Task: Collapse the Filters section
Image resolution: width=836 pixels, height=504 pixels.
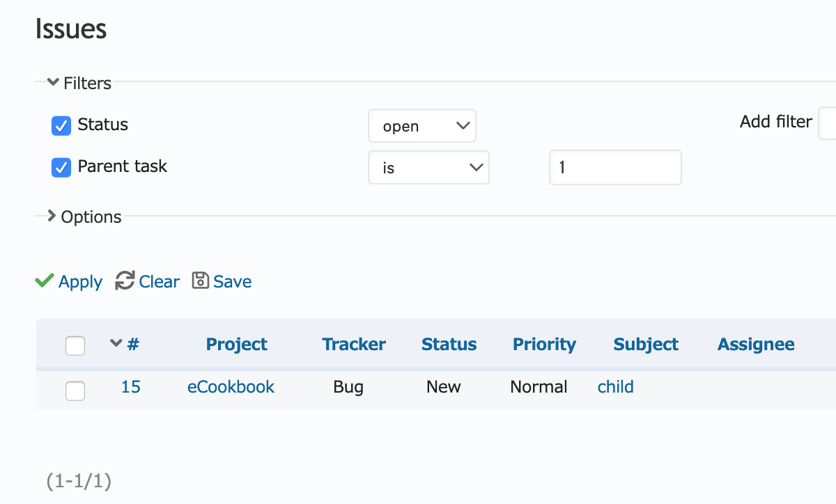Action: [x=79, y=84]
